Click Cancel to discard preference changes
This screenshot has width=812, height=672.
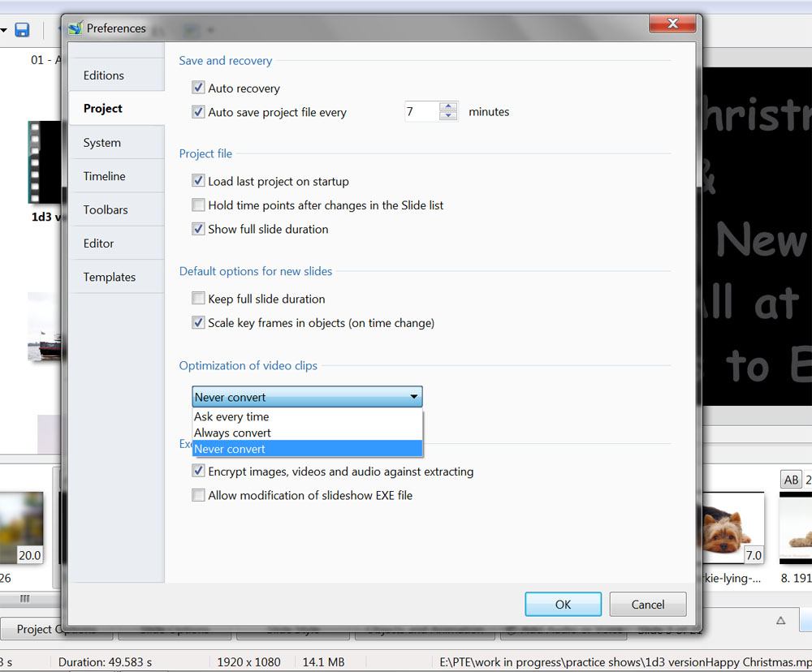coord(647,604)
